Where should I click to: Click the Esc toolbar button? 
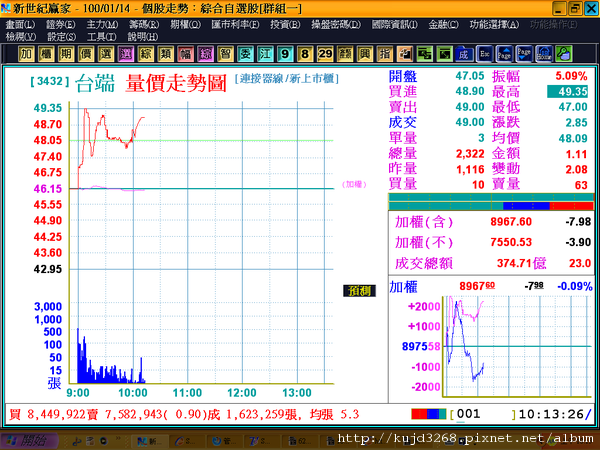tap(484, 54)
